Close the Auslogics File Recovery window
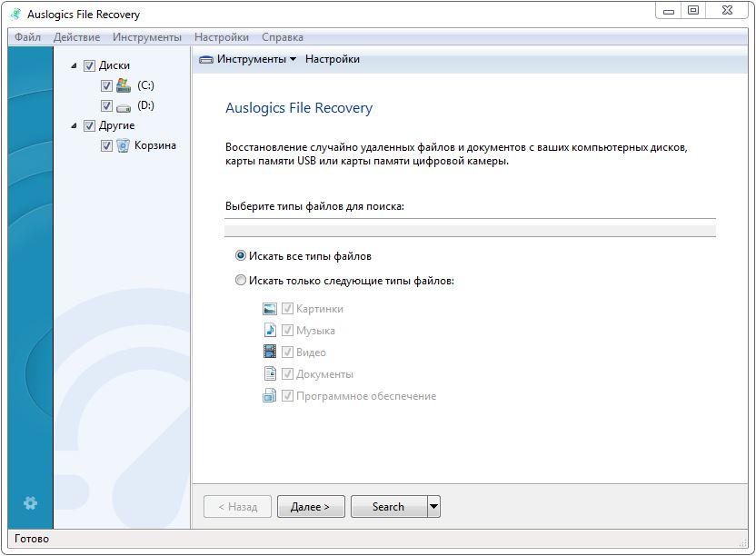 tap(728, 11)
